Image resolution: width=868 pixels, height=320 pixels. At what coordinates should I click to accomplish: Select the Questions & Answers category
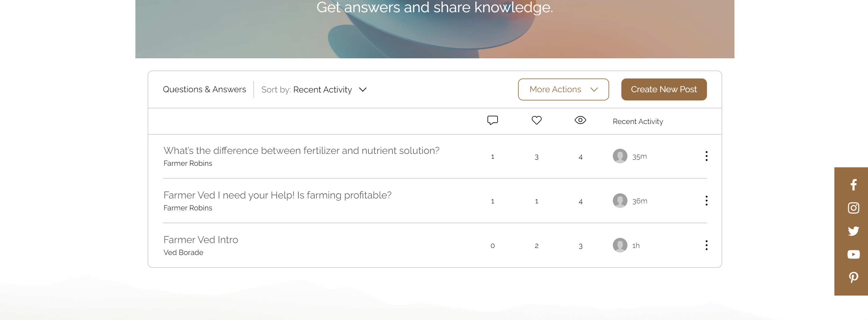point(204,89)
